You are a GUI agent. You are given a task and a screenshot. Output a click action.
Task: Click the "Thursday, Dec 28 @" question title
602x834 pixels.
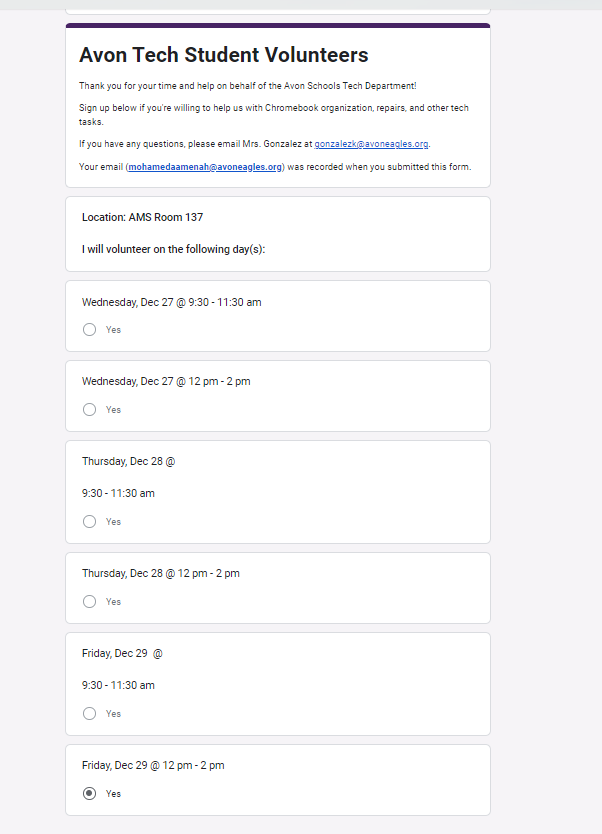pyautogui.click(x=128, y=462)
